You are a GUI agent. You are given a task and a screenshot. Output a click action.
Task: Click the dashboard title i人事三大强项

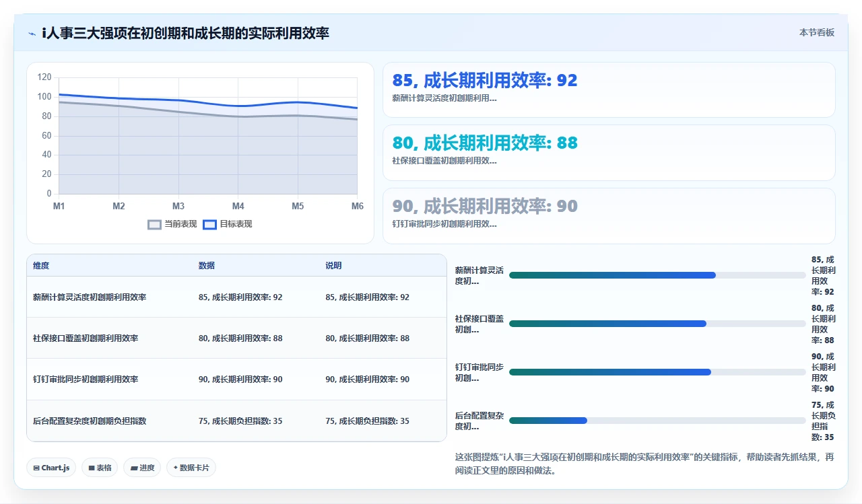click(x=185, y=33)
